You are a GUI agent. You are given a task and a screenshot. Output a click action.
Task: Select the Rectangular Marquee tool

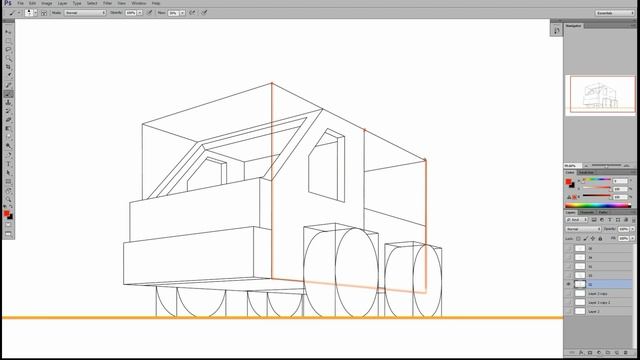click(x=8, y=41)
